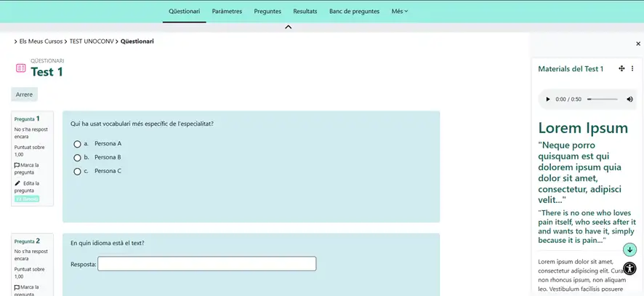
Task: Click the move block crosshair icon
Action: pyautogui.click(x=621, y=68)
